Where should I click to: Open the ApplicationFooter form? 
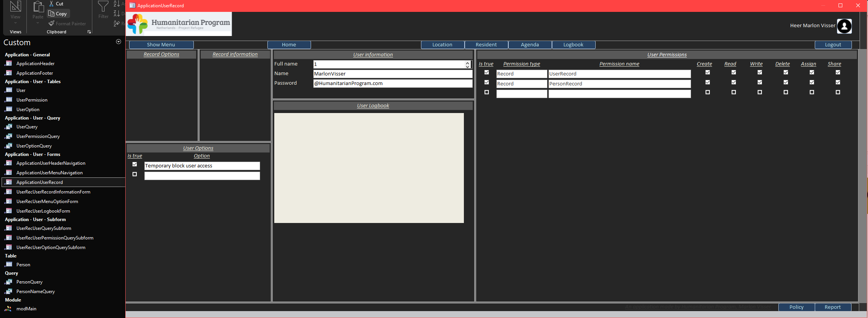(x=34, y=73)
